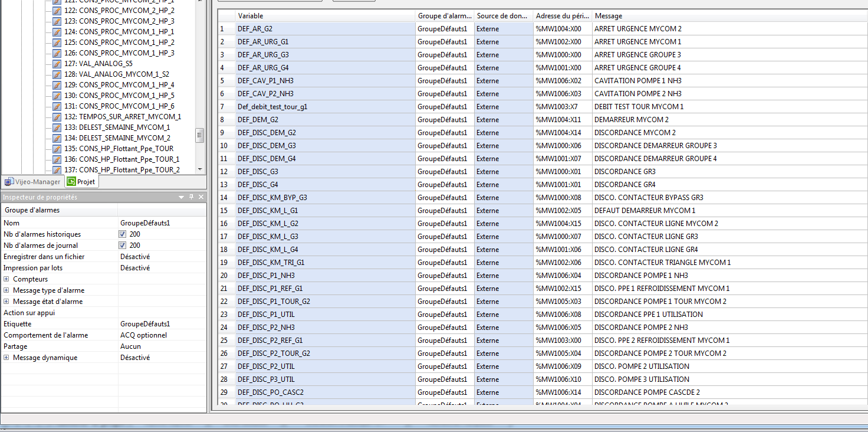Click the icon beside 127: VAL_ANALOG_S5
Image resolution: width=868 pixels, height=432 pixels.
click(x=57, y=64)
